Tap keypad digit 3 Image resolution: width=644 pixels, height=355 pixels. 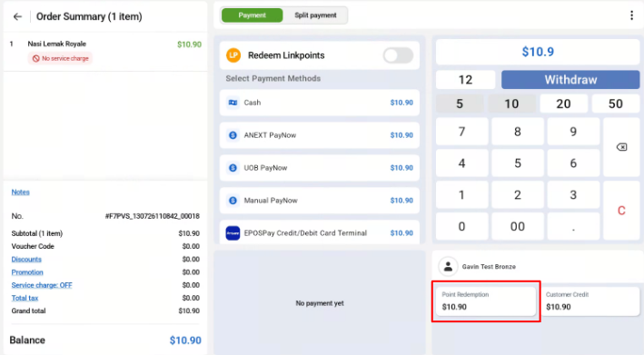tap(573, 194)
